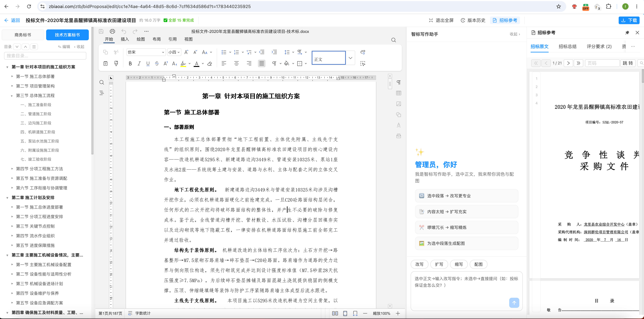This screenshot has width=644, height=319.
Task: Toggle superscript formatting
Action: (166, 63)
